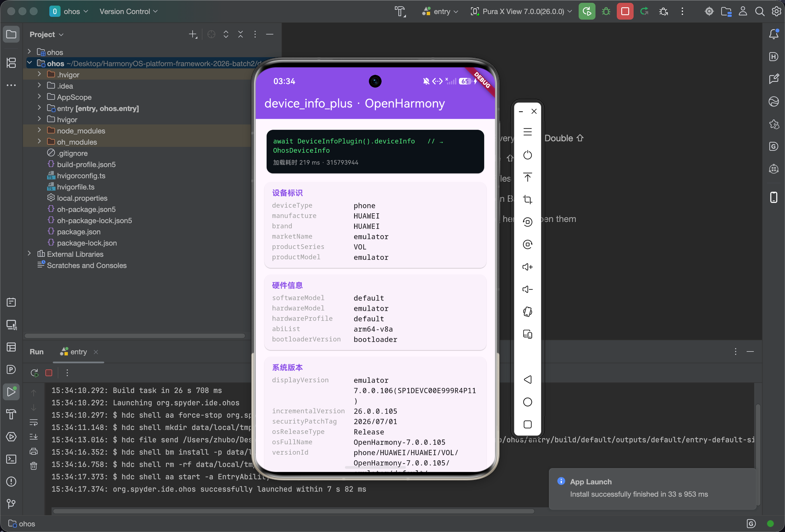
Task: Toggle scroll to end in Run console
Action: [33, 436]
